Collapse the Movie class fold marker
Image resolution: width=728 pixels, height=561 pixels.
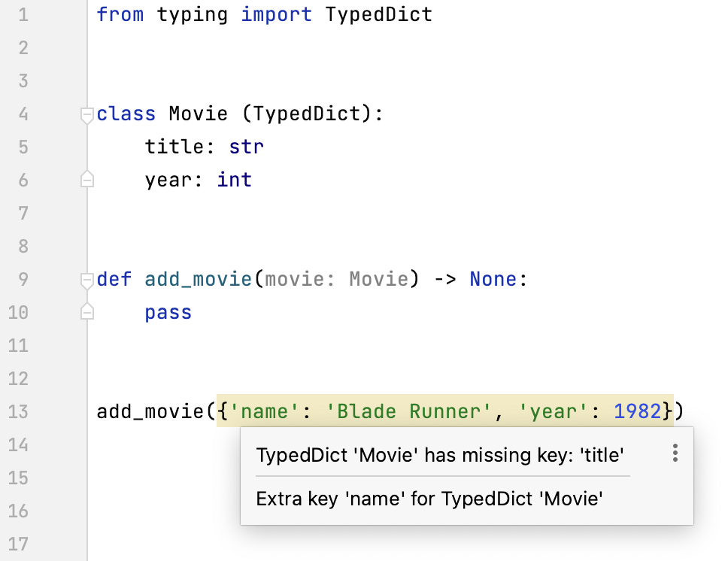click(87, 114)
